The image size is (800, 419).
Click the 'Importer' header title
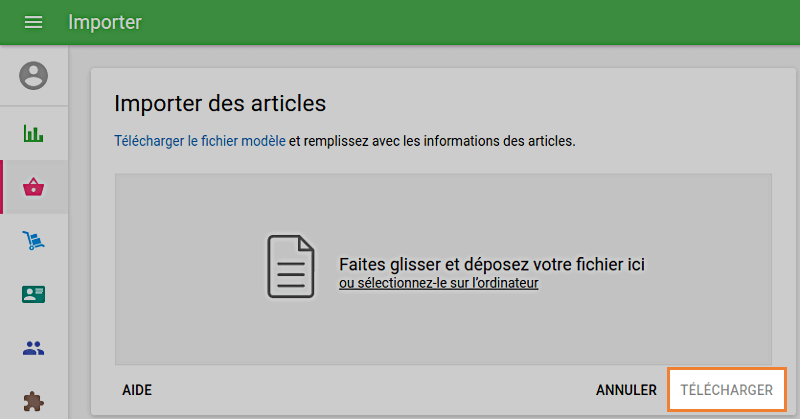coord(105,22)
